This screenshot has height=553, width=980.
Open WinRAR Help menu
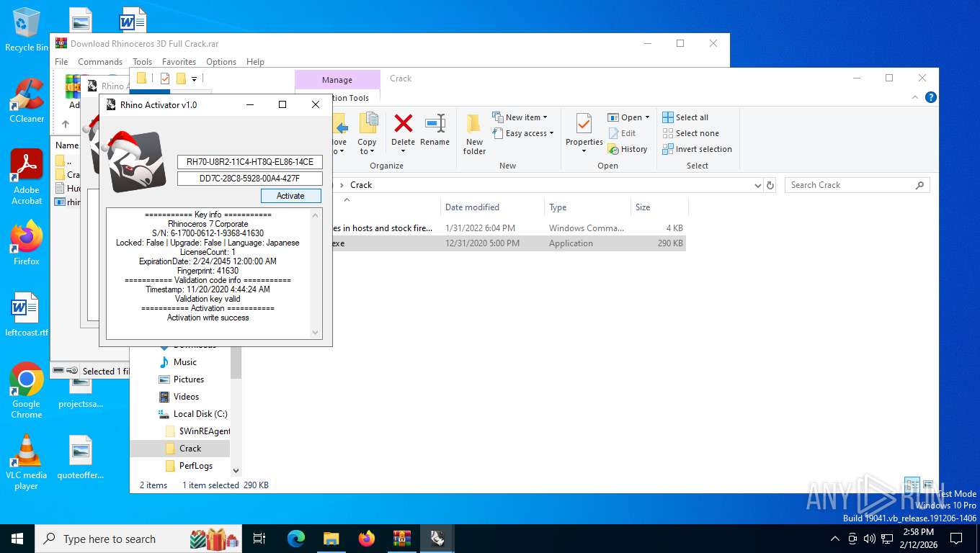coord(255,62)
